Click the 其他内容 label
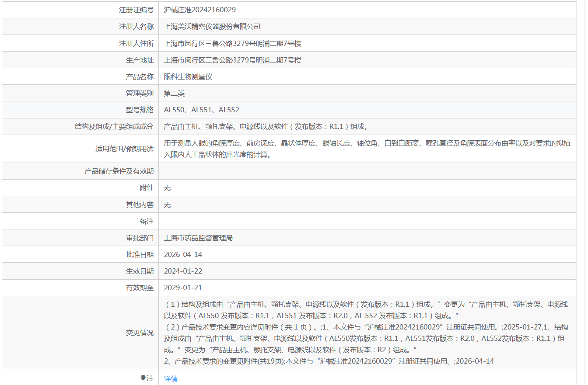Viewport: 588px width, 385px height. point(140,205)
